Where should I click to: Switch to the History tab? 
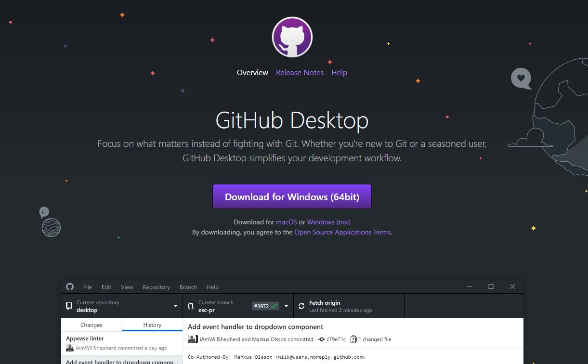(152, 325)
